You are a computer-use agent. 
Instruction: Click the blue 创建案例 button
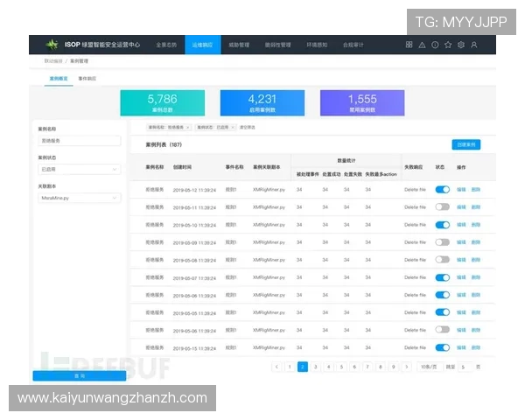[x=465, y=143]
